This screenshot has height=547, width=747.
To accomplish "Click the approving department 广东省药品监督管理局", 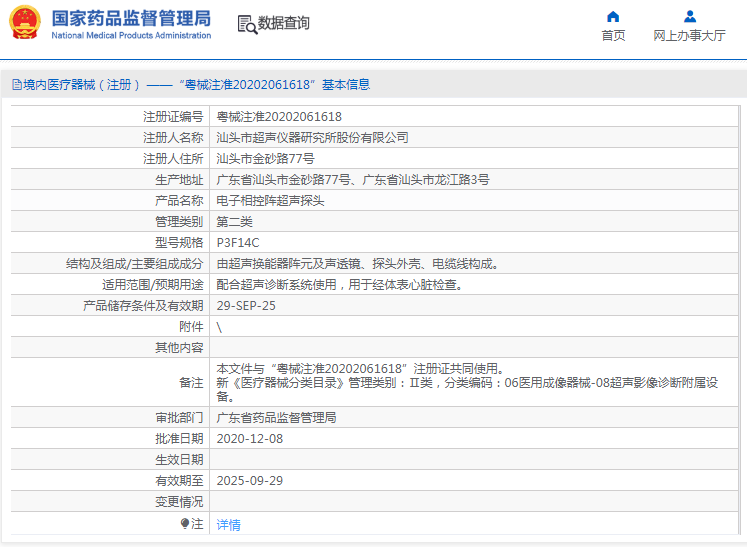I will coord(276,418).
